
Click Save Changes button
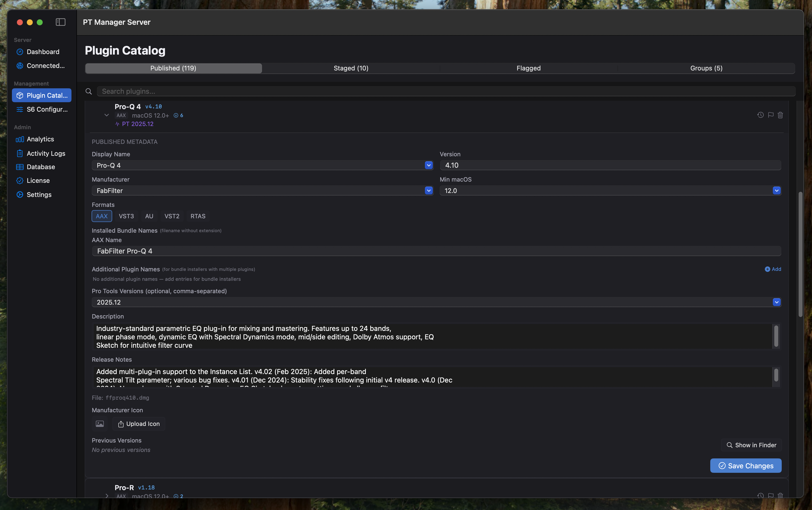[746, 466]
